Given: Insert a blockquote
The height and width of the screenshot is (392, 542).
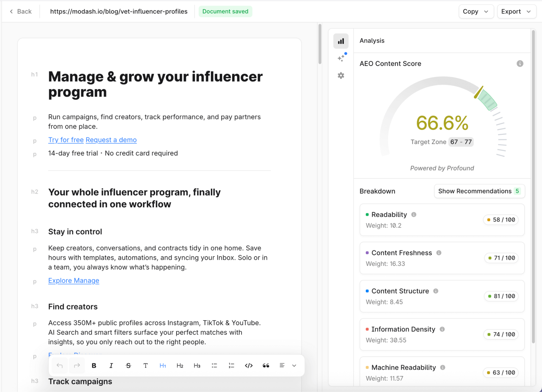Looking at the screenshot, I should coord(266,365).
